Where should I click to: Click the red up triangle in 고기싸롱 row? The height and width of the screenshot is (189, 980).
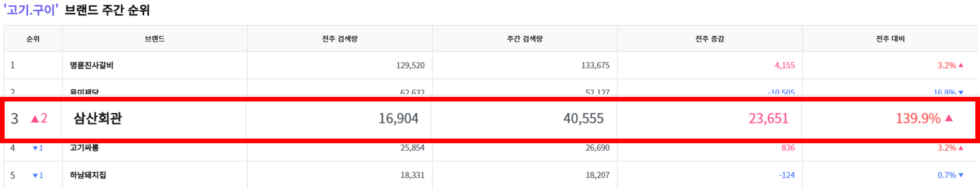tap(961, 148)
